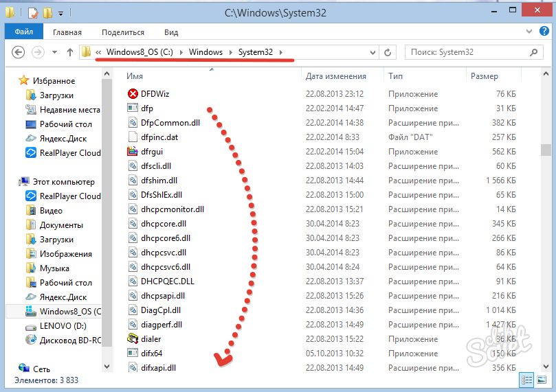Image resolution: width=556 pixels, height=392 pixels.
Task: Click the file list vertical scrollbar thumb
Action: pyautogui.click(x=546, y=150)
